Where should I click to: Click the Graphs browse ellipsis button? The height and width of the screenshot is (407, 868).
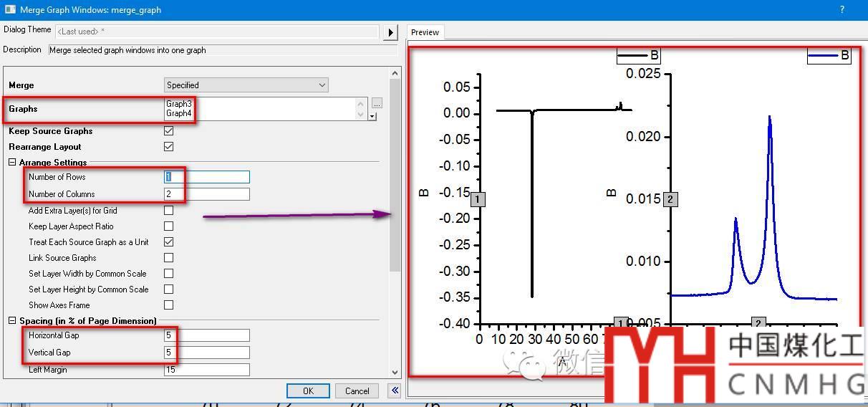[x=377, y=103]
